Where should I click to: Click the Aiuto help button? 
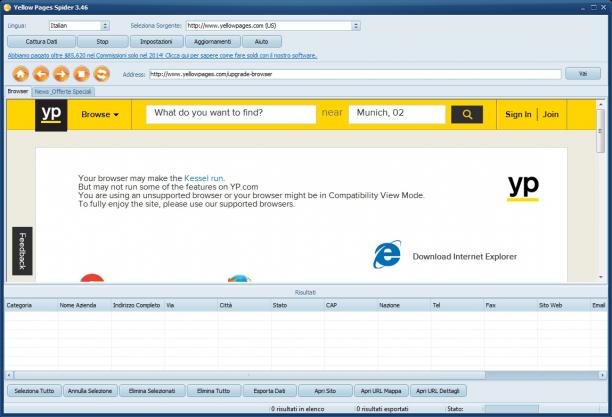point(262,41)
